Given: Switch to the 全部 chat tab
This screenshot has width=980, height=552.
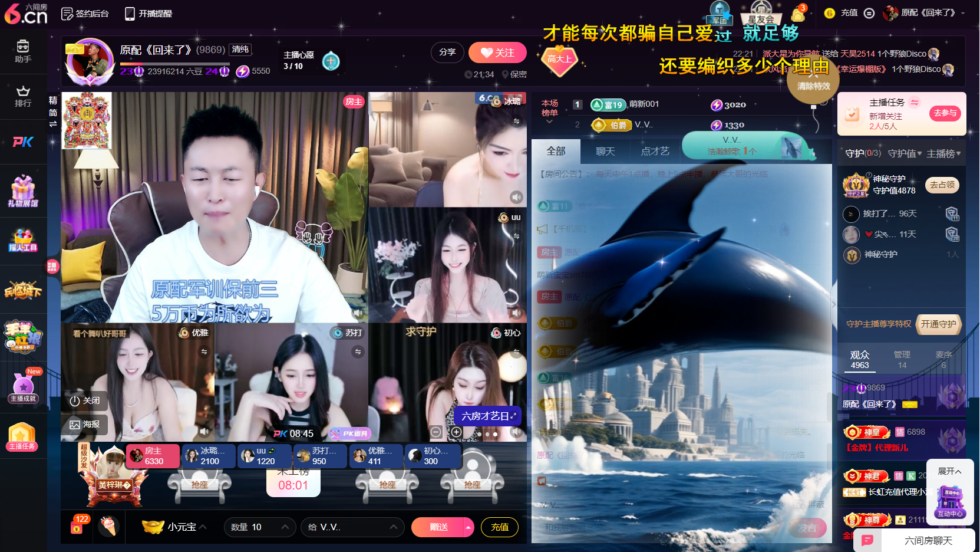Looking at the screenshot, I should [556, 152].
